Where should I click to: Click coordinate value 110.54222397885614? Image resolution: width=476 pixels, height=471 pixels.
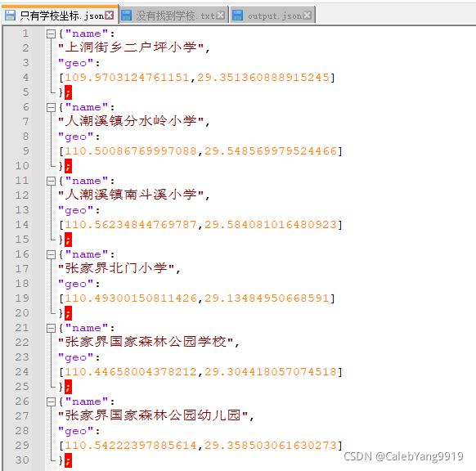coord(131,446)
